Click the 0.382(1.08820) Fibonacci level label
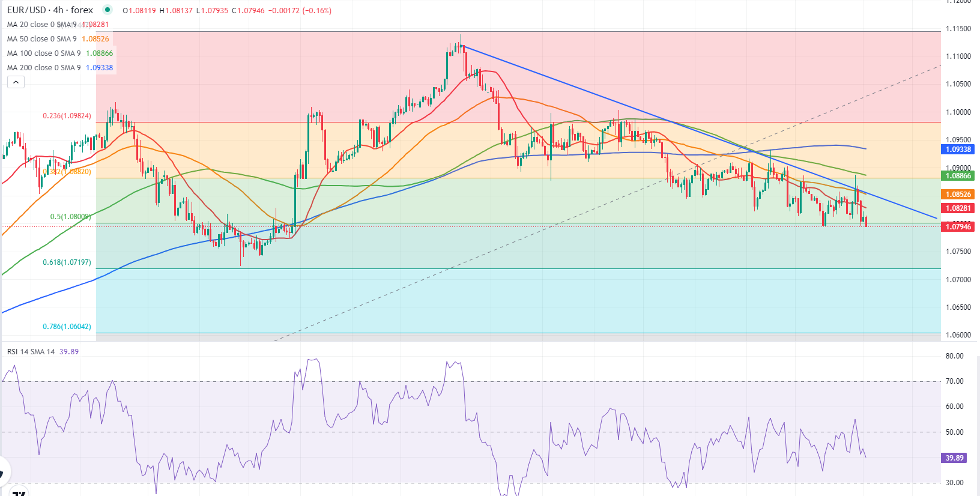The height and width of the screenshot is (496, 980). (67, 172)
